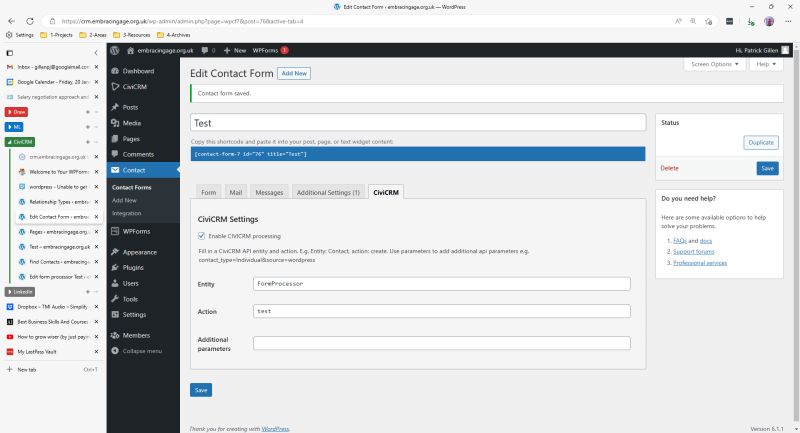Open the WordPress logo menu
The height and width of the screenshot is (433, 800).
pyautogui.click(x=115, y=50)
